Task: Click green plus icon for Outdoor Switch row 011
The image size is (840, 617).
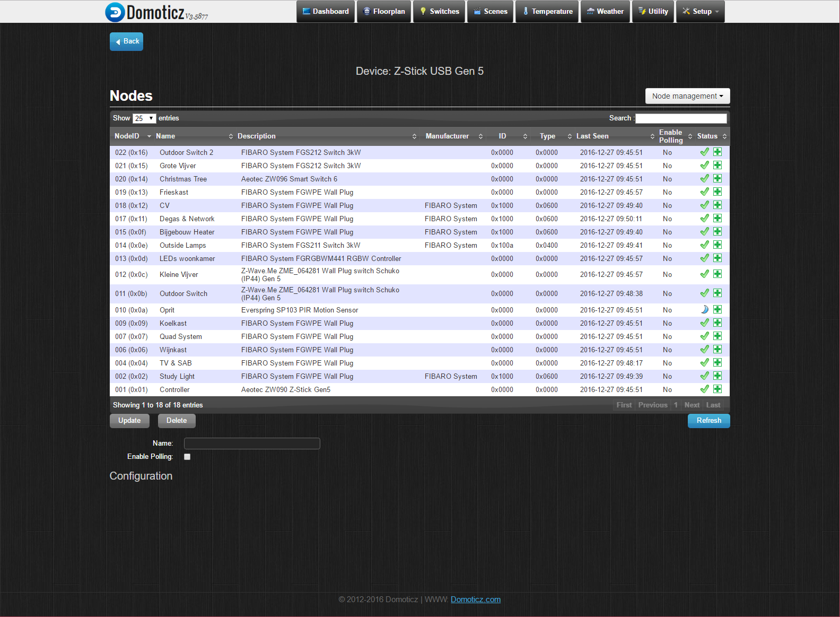Action: (717, 293)
